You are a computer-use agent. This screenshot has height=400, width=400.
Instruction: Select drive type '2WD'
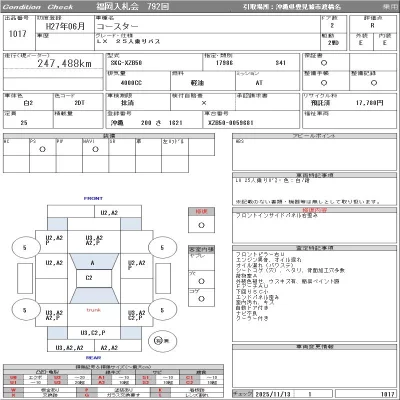[x=333, y=43]
